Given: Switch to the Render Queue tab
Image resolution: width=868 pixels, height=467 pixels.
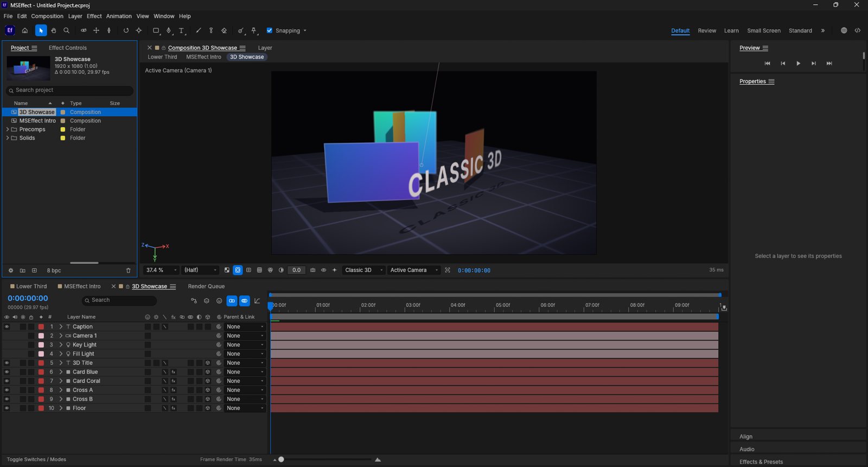Looking at the screenshot, I should (x=206, y=286).
